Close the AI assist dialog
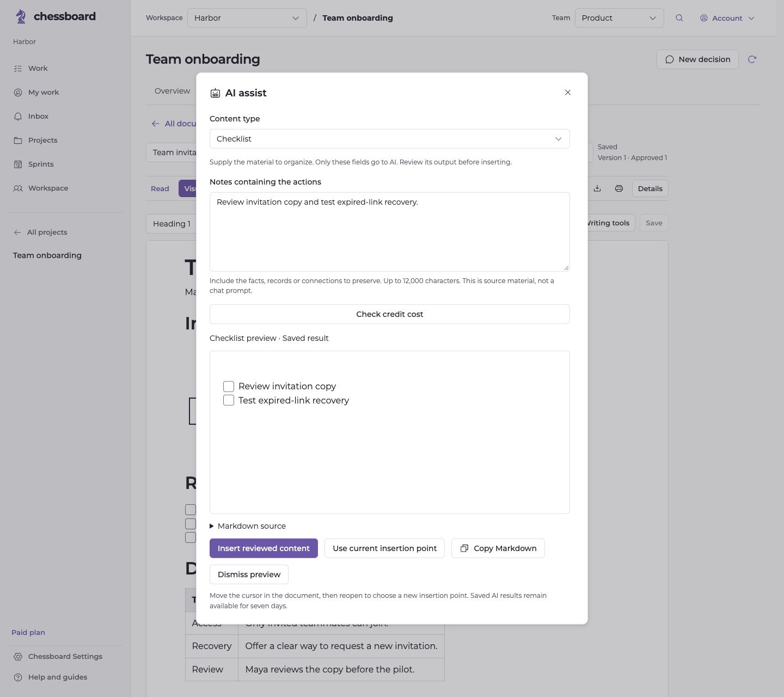784x697 pixels. coord(568,93)
